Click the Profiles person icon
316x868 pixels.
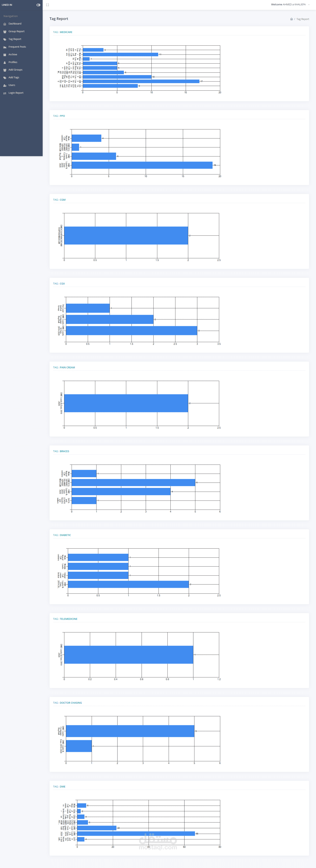[5, 62]
